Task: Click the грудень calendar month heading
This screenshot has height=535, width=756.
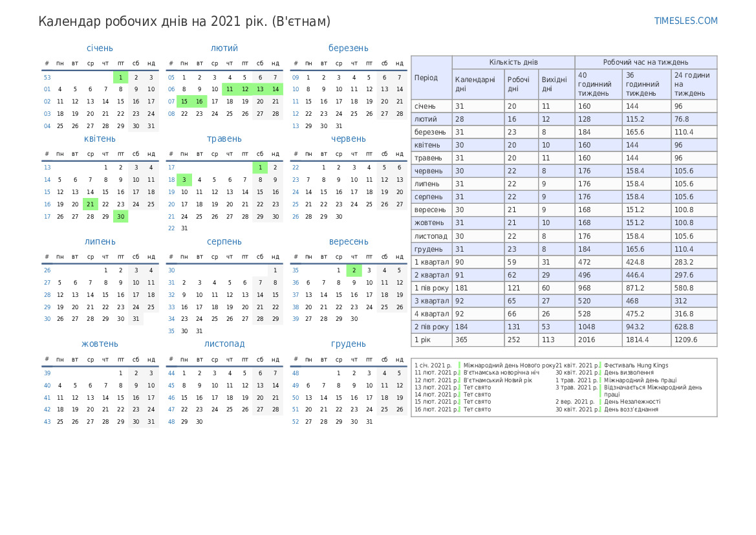Action: pyautogui.click(x=349, y=344)
